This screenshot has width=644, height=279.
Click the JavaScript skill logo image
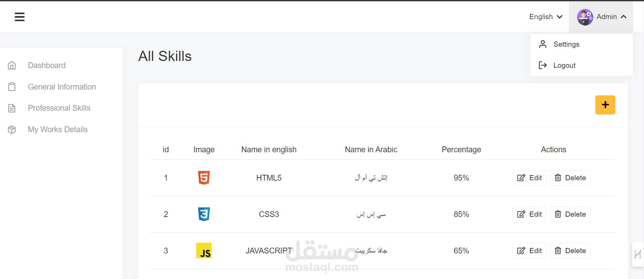[x=204, y=251]
